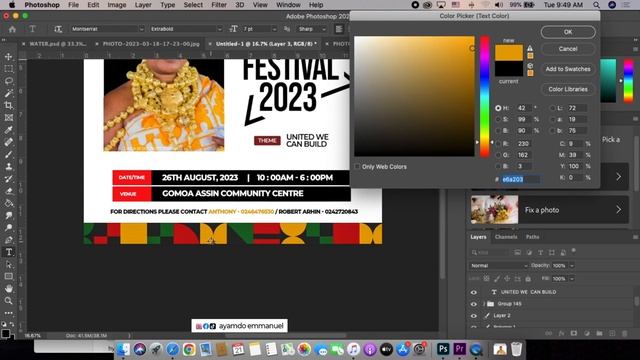Select the G green radio button
The image size is (640, 360).
click(498, 155)
